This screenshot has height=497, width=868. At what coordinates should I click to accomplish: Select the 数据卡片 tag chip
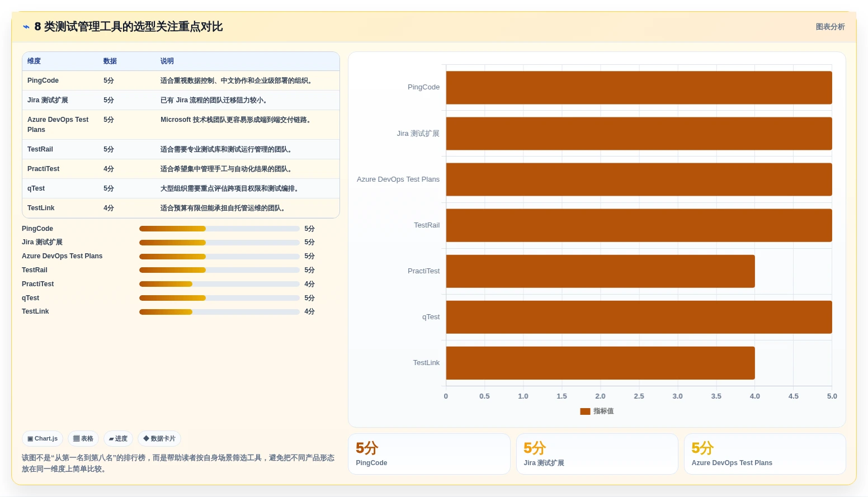[x=159, y=439]
